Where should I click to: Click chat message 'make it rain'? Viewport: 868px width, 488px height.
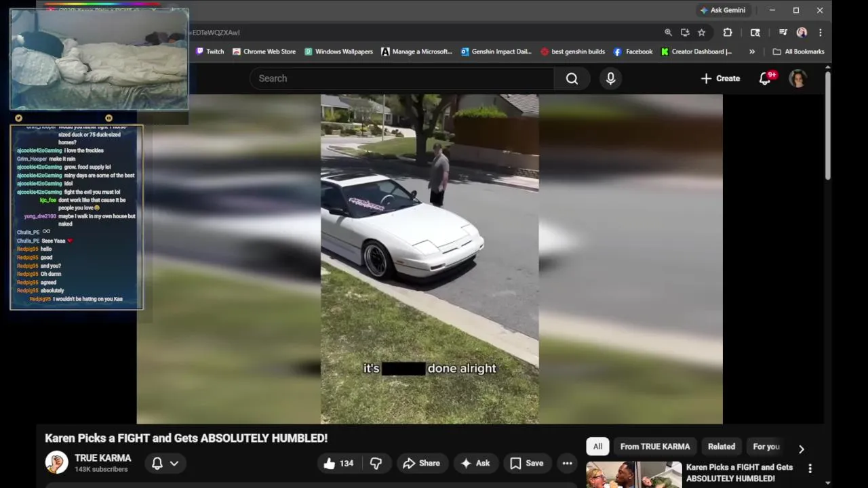[x=62, y=159]
